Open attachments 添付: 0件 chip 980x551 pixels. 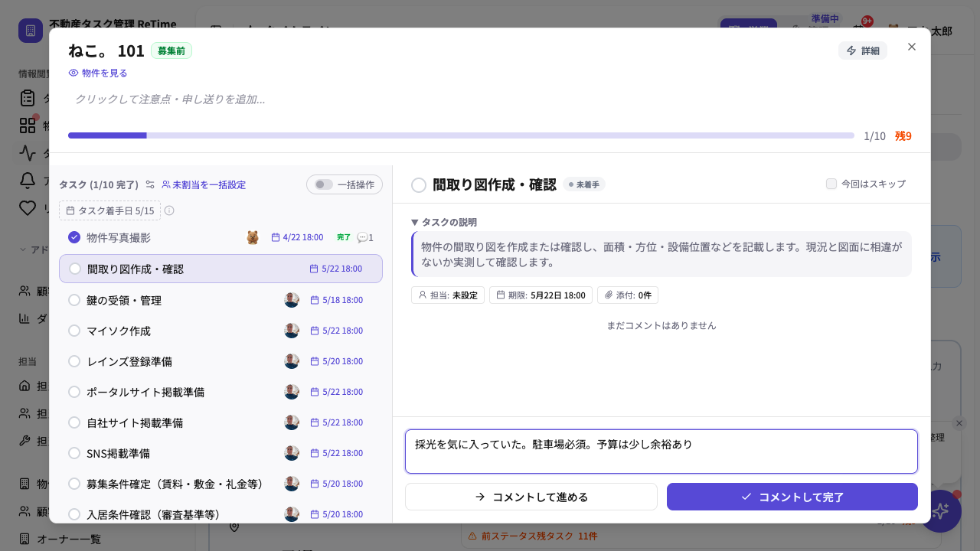[628, 295]
